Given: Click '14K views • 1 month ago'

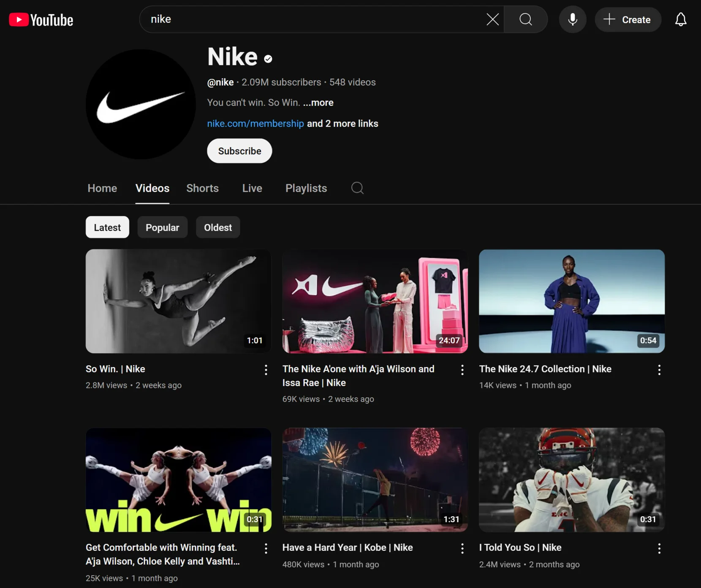Looking at the screenshot, I should 525,385.
